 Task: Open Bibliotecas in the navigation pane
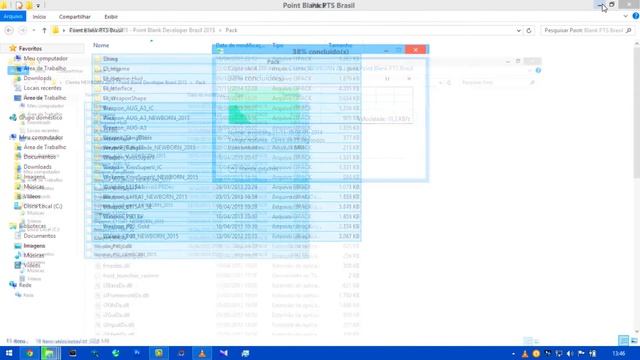coord(32,226)
